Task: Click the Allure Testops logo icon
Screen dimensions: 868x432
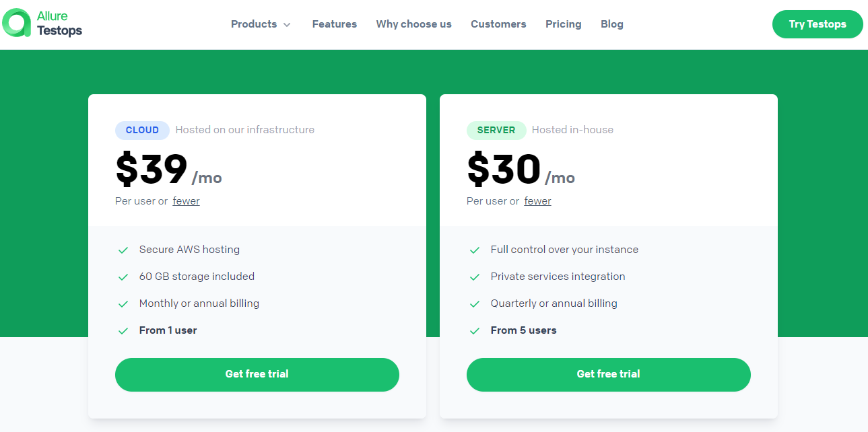Action: (x=17, y=23)
